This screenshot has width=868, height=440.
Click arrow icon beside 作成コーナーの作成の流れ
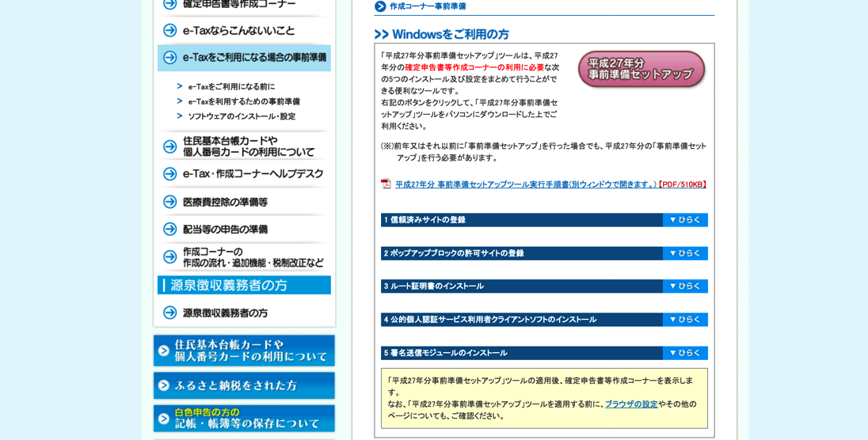click(x=170, y=257)
